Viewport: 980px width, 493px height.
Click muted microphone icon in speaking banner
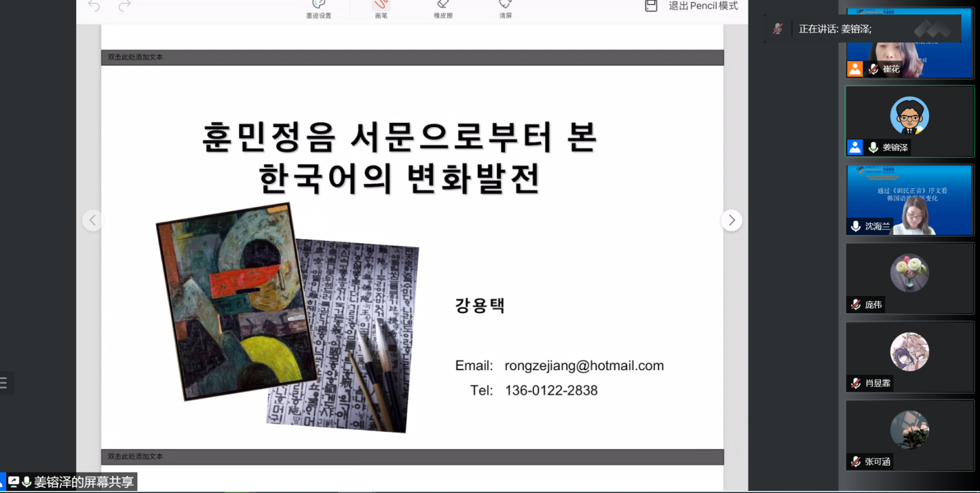click(778, 29)
